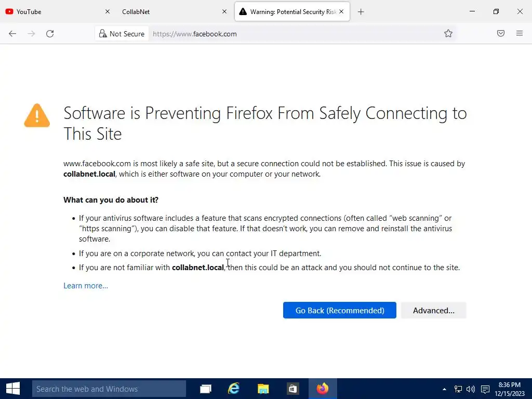Click Go Back (Recommended) button
This screenshot has width=532, height=399.
(340, 311)
